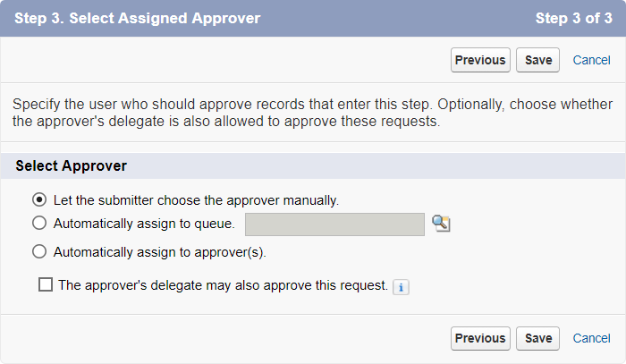
Task: Click the top Save button
Action: (x=538, y=60)
